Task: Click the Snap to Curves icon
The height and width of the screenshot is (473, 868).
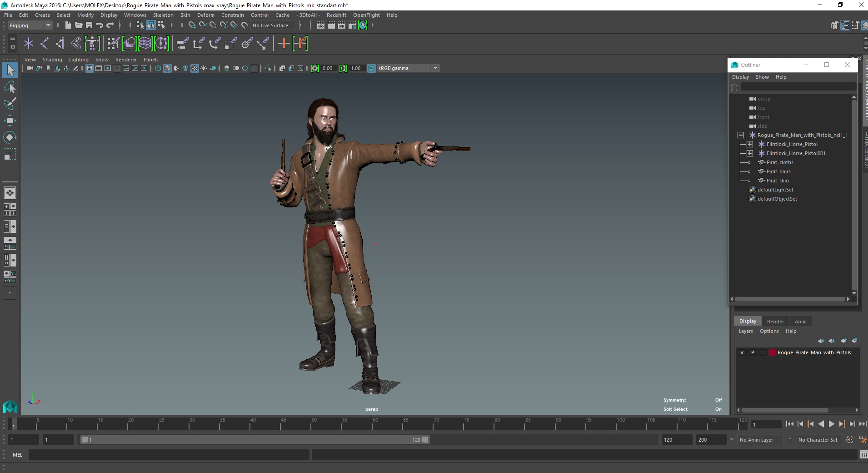Action: (x=203, y=25)
